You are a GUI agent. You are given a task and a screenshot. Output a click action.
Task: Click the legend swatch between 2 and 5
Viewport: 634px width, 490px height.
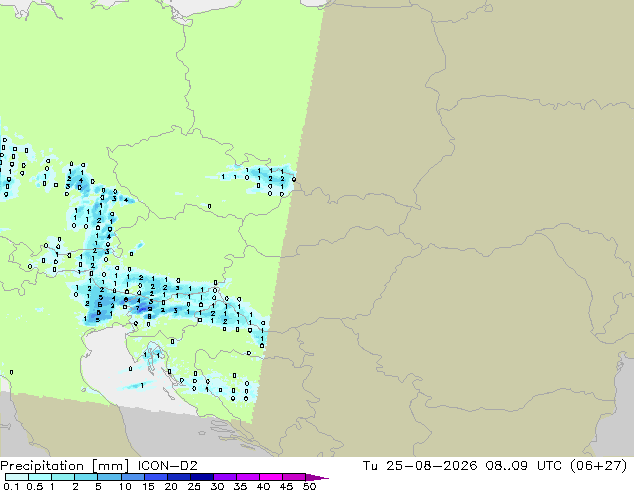coord(86,477)
